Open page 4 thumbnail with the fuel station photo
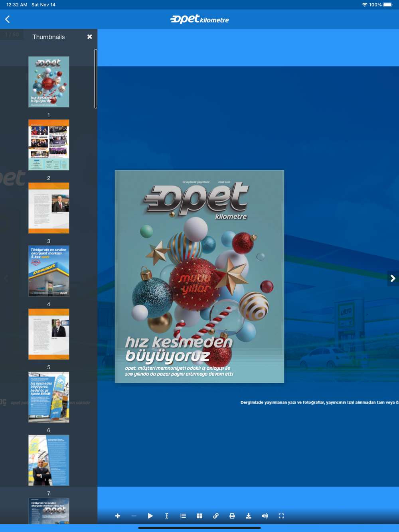The image size is (399, 532). pyautogui.click(x=49, y=271)
